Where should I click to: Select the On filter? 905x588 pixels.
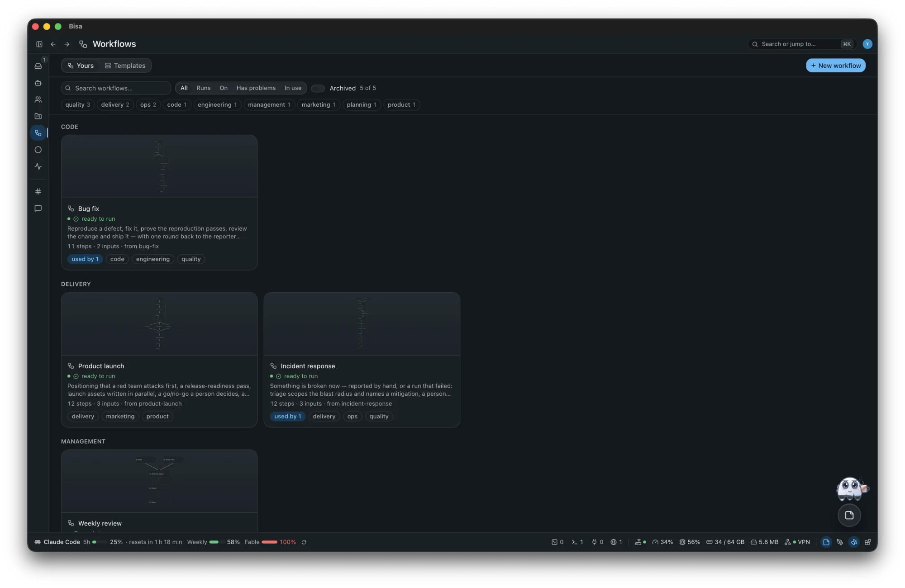224,88
